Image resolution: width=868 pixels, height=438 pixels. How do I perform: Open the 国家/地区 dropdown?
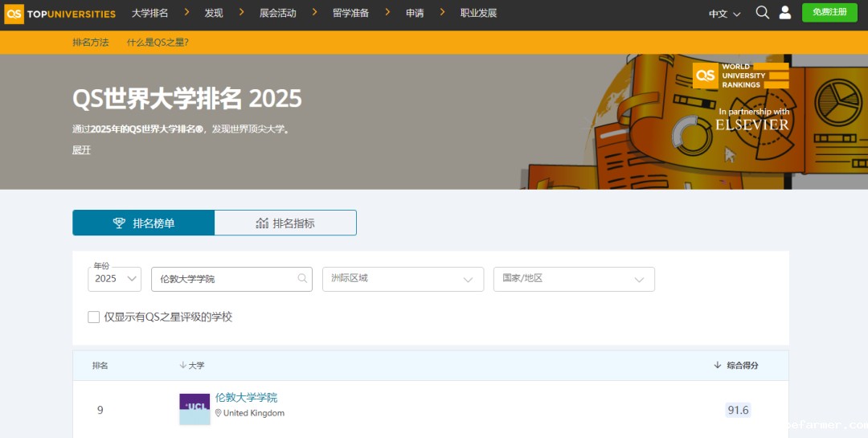574,279
